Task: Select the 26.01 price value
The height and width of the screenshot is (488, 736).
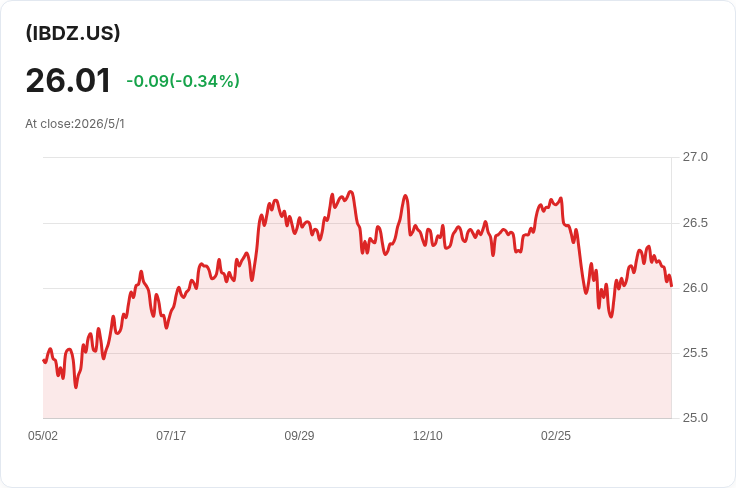Action: point(68,80)
